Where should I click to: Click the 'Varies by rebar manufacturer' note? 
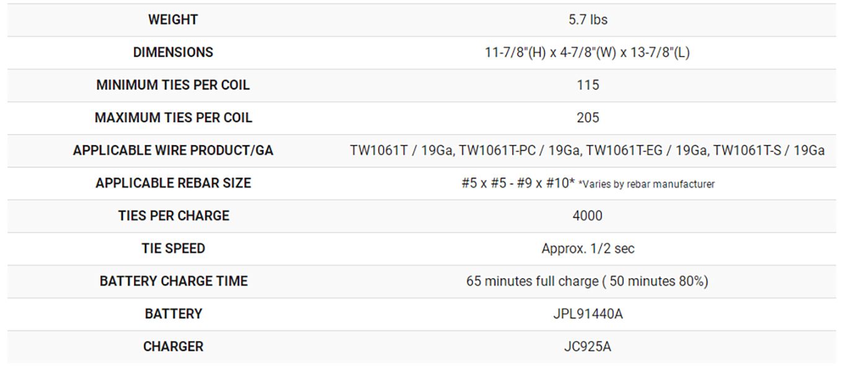[x=646, y=184]
